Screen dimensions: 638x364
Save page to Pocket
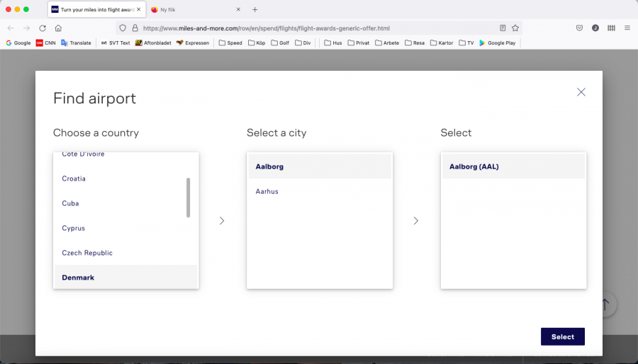[579, 28]
